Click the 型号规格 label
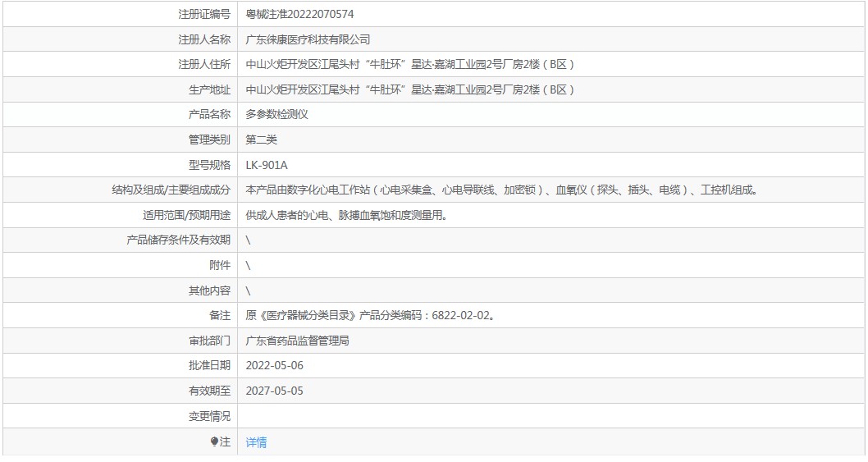This screenshot has width=868, height=462. (209, 165)
